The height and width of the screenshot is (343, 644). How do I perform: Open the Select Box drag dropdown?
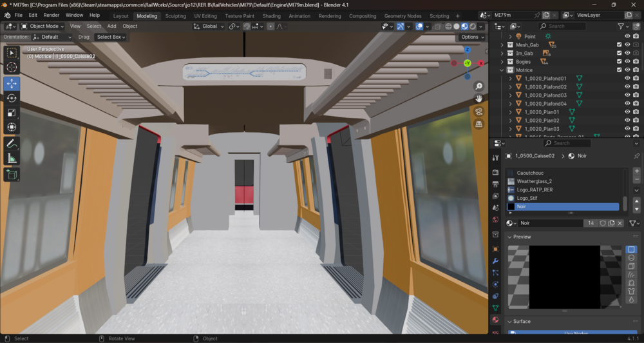111,37
